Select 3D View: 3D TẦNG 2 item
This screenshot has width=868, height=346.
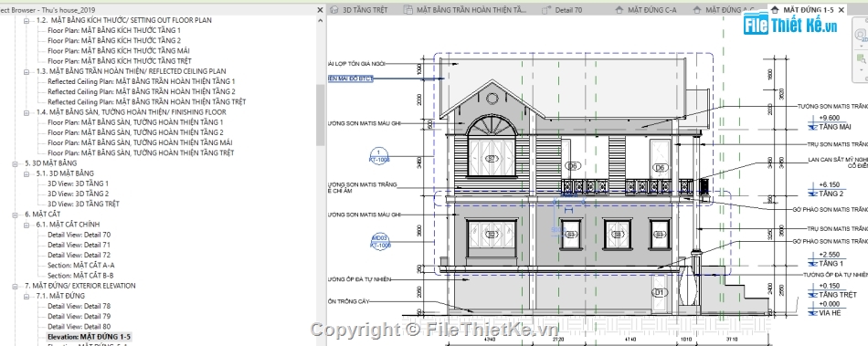[x=78, y=194]
